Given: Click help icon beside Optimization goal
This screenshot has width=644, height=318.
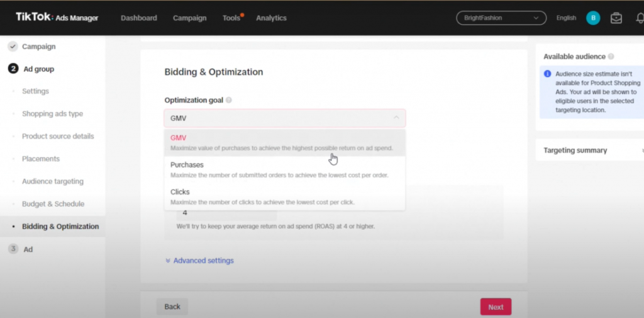Looking at the screenshot, I should pos(229,100).
